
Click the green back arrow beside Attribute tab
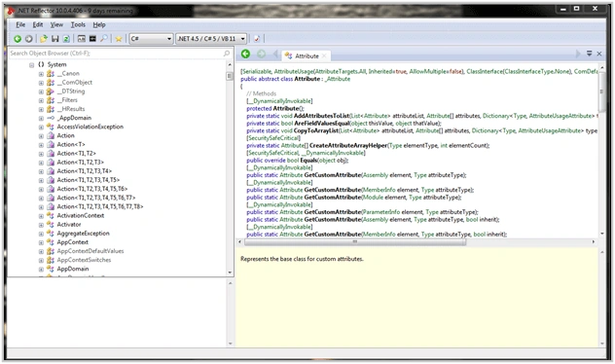click(x=245, y=54)
